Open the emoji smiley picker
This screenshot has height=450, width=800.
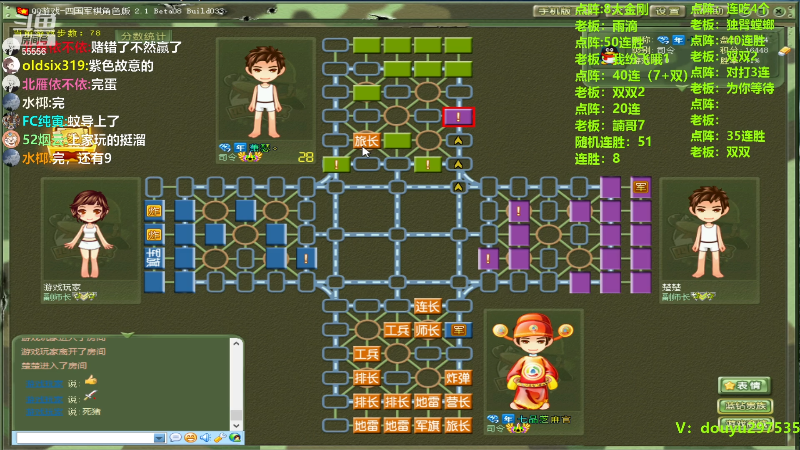click(x=190, y=438)
